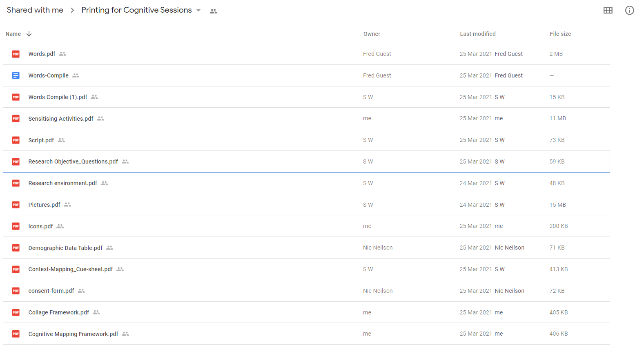Select Demographic Data Table.pdf
This screenshot has width=644, height=345.
click(x=65, y=248)
